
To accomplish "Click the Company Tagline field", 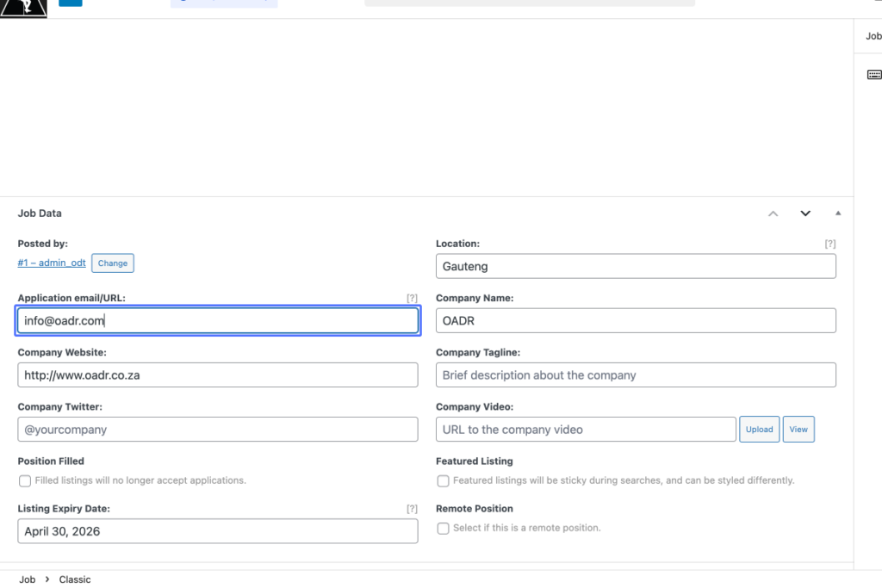I will coord(636,375).
